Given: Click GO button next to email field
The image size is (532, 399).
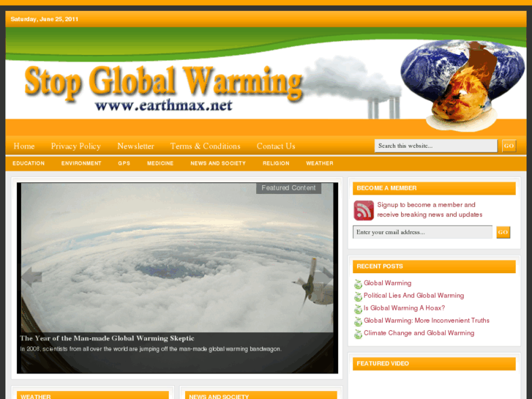Looking at the screenshot, I should [503, 232].
